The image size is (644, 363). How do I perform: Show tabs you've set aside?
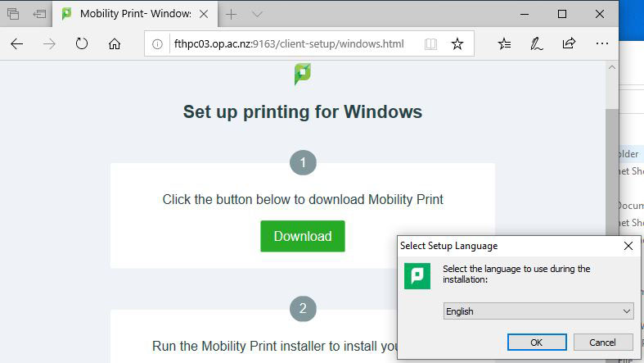(x=13, y=14)
